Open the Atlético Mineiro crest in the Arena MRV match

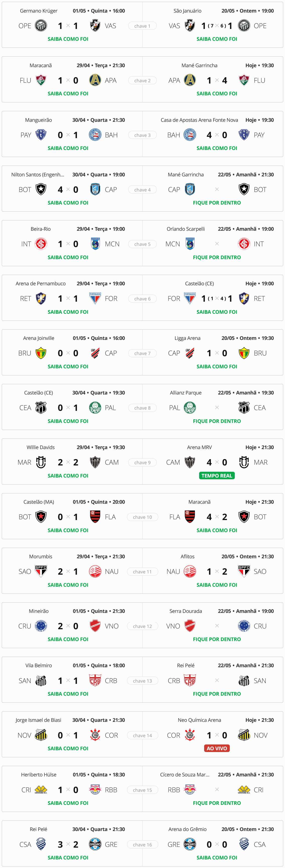coord(190,462)
